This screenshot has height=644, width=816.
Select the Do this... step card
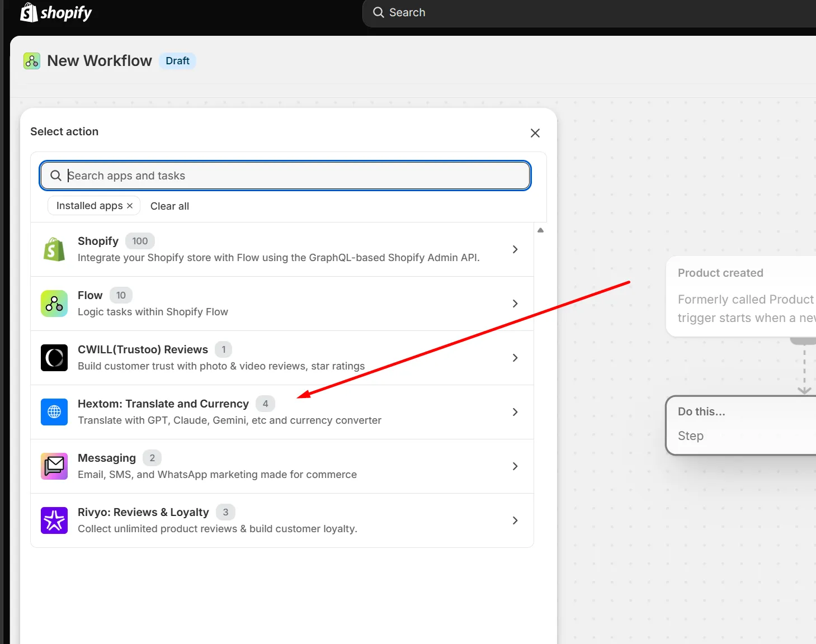coord(741,425)
